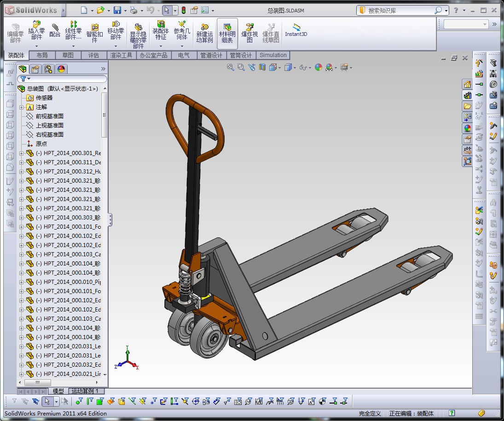Image resolution: width=504 pixels, height=421 pixels.
Task: Expand HPT_2014_000.311_De component node
Action: (22, 162)
